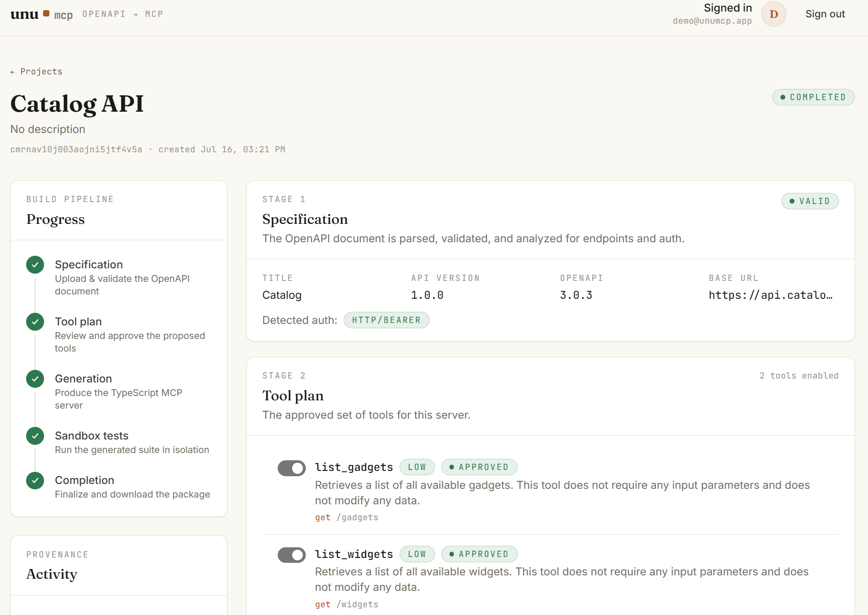The width and height of the screenshot is (868, 615).
Task: Open the Sandbox tests pipeline step
Action: pyautogui.click(x=119, y=442)
